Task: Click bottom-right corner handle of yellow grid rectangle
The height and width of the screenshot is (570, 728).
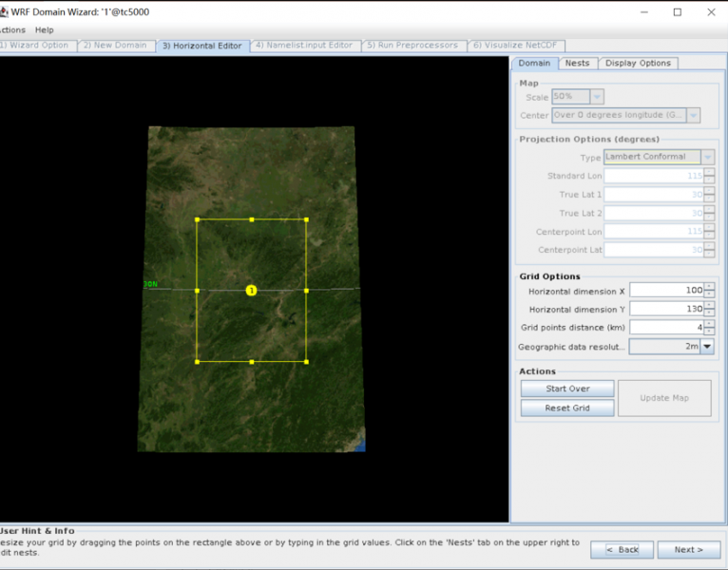Action: coord(306,361)
